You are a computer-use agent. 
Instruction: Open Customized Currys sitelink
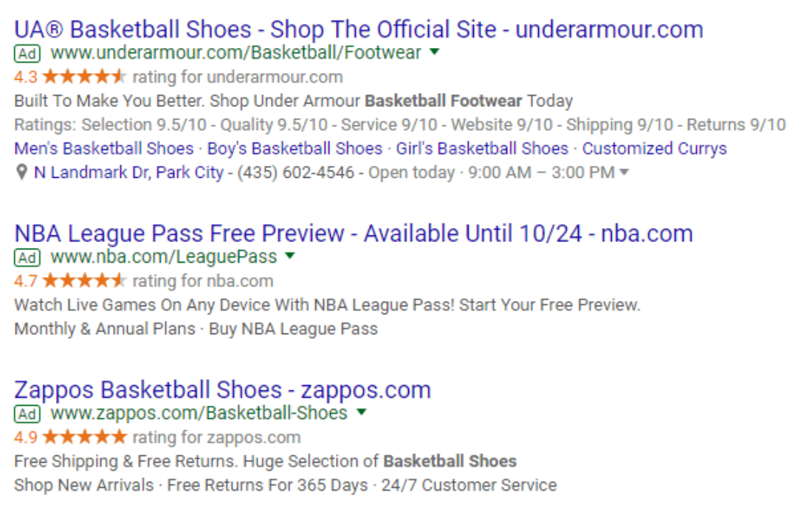[655, 148]
